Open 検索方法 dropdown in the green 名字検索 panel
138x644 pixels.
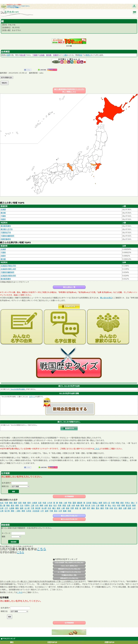click(20, 487)
